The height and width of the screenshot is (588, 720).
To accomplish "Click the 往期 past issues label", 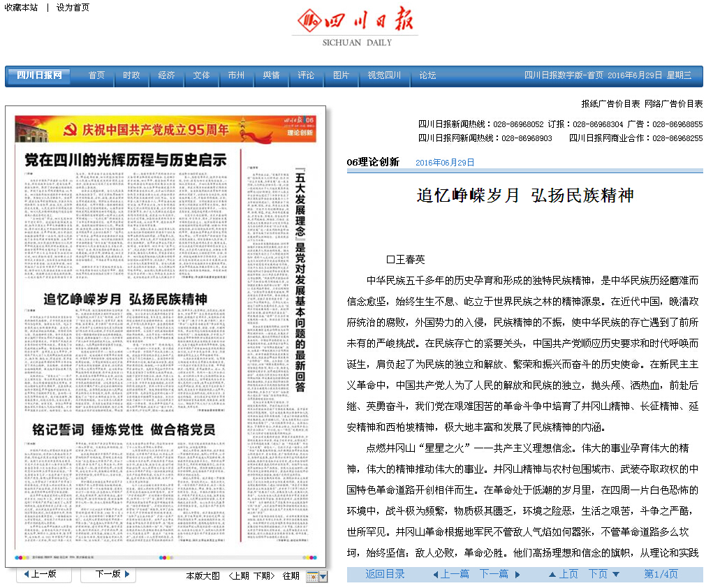I will (x=291, y=576).
